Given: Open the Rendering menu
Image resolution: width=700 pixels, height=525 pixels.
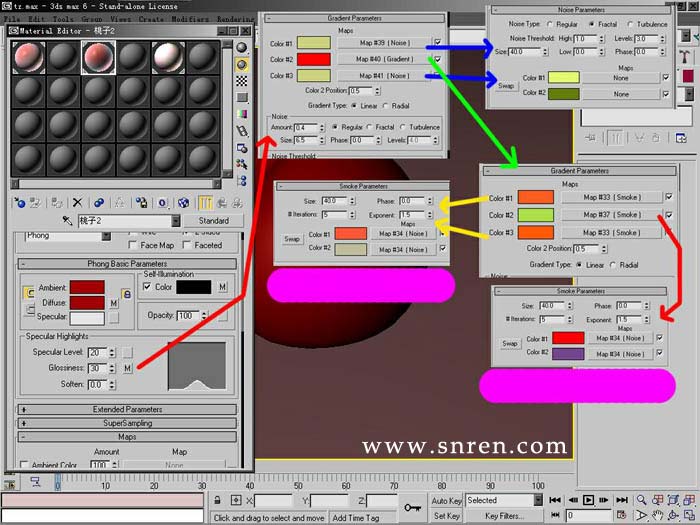Looking at the screenshot, I should (236, 19).
